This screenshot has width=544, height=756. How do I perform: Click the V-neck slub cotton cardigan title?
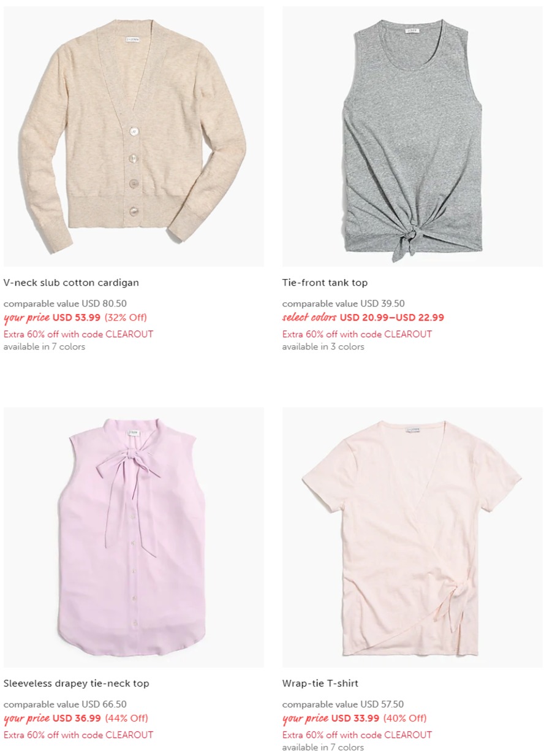[71, 283]
